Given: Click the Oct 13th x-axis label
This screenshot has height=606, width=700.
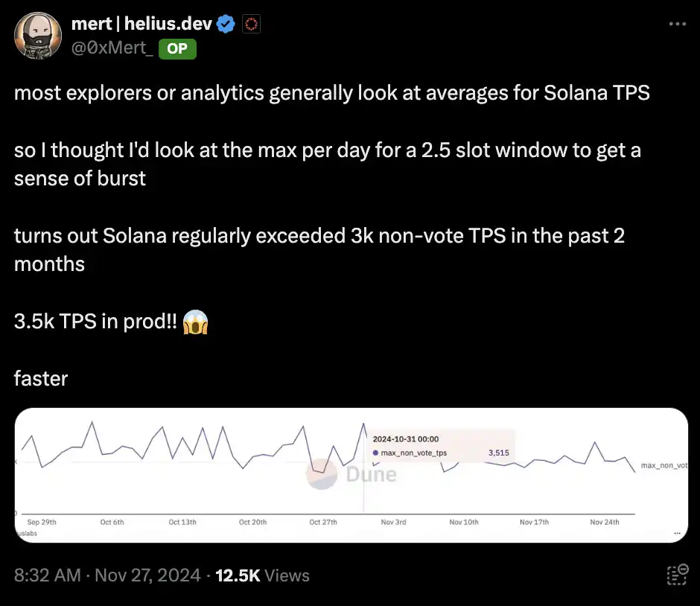Looking at the screenshot, I should pos(182,522).
